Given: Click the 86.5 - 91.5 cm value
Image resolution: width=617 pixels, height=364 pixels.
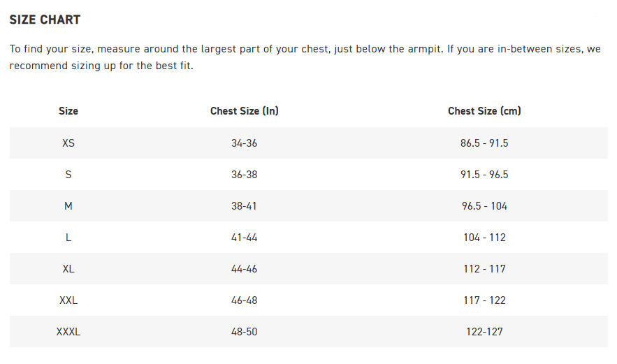Looking at the screenshot, I should point(484,143).
